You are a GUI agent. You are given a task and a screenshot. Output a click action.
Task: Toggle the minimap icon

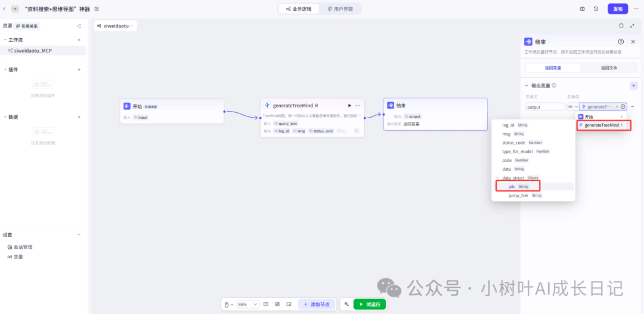tap(289, 304)
